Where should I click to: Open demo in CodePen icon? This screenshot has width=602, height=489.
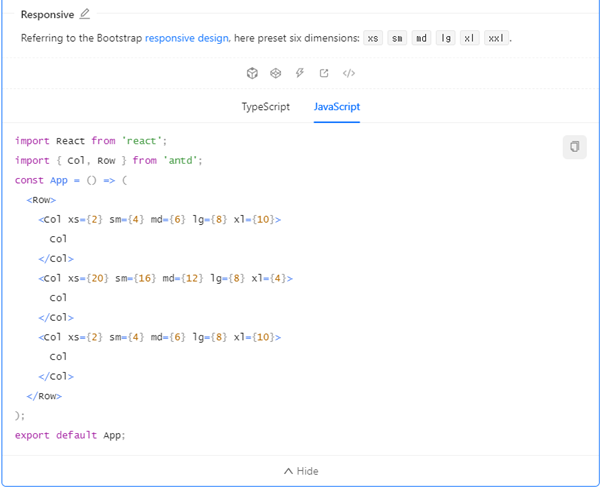click(x=276, y=73)
